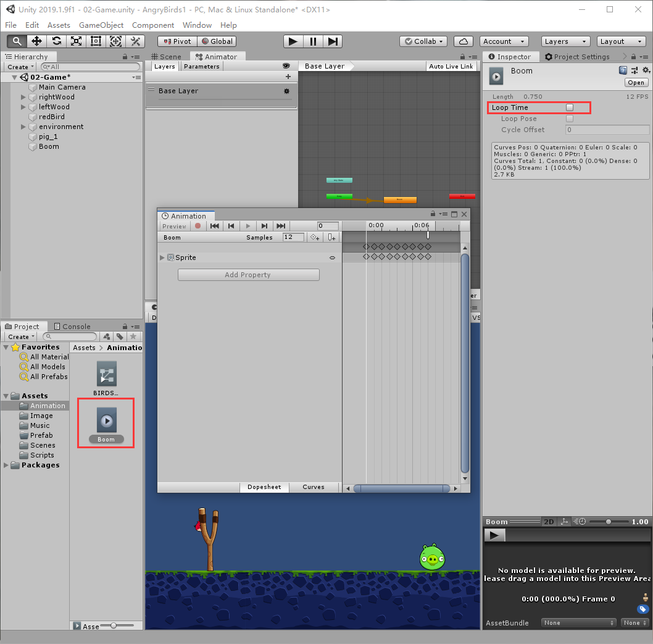Toggle Global handle rotation button
Viewport: 653px width, 644px height.
(x=217, y=41)
